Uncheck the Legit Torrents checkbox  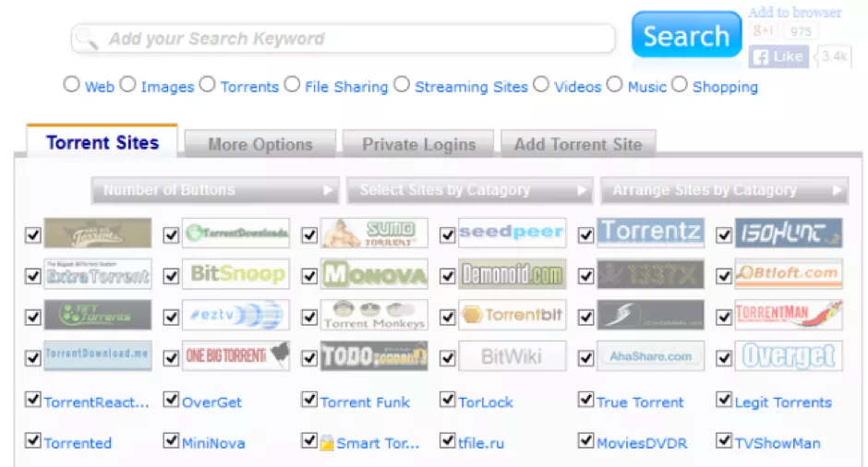click(724, 400)
